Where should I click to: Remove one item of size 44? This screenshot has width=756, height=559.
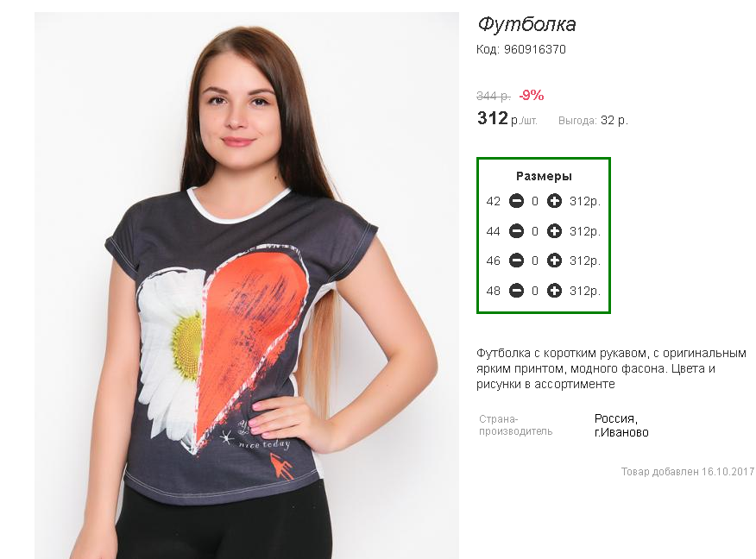coord(516,231)
